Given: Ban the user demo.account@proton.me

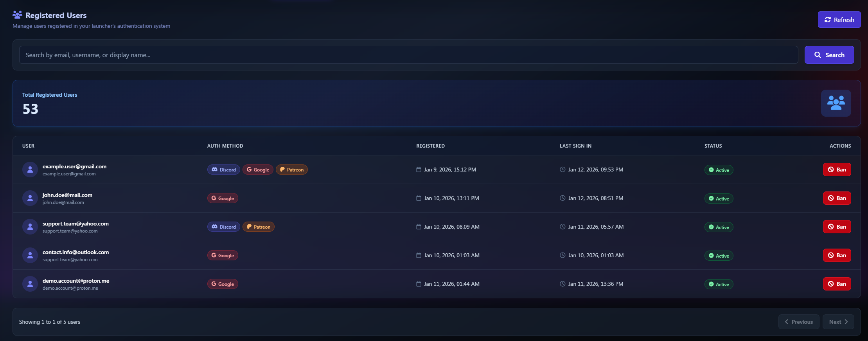Looking at the screenshot, I should tap(837, 284).
